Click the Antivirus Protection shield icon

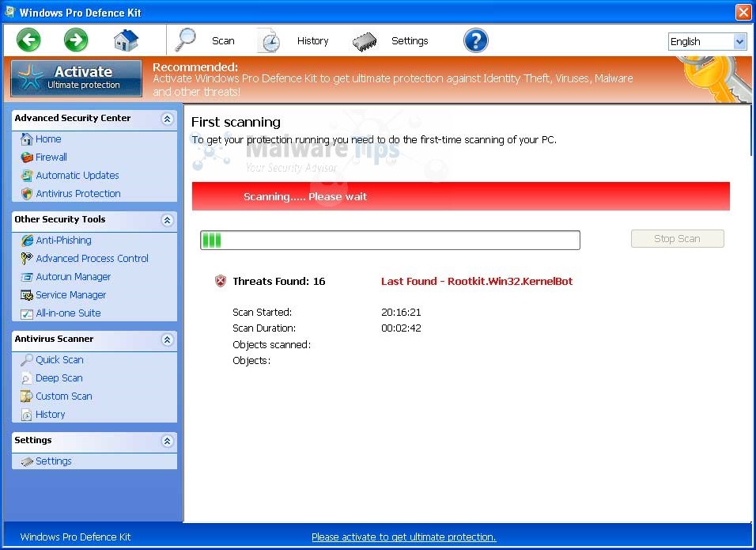[x=27, y=194]
